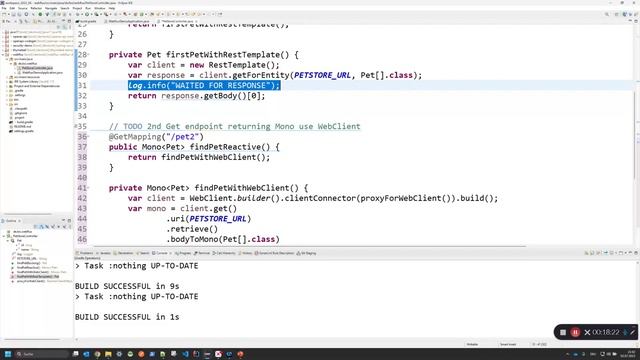Cancel recording with the X icon

[587, 332]
